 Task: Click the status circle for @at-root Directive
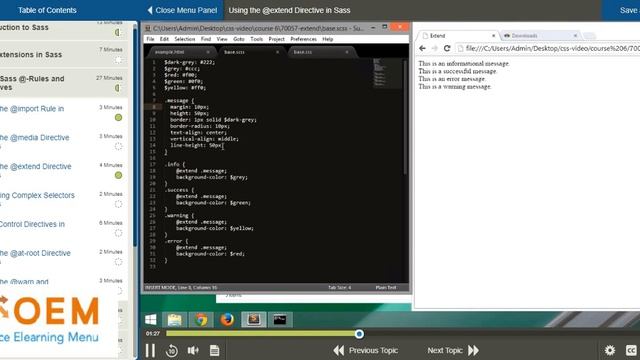coord(118,262)
